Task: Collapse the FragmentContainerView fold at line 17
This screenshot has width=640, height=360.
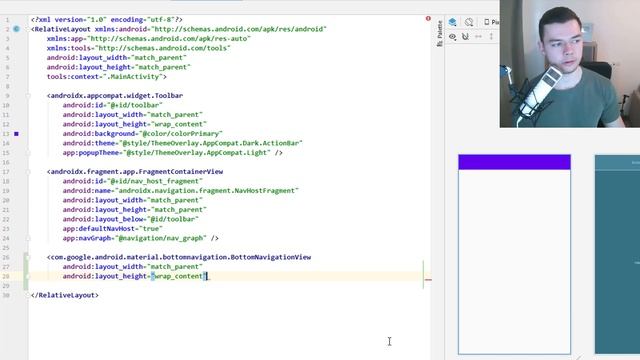Action: click(x=28, y=172)
